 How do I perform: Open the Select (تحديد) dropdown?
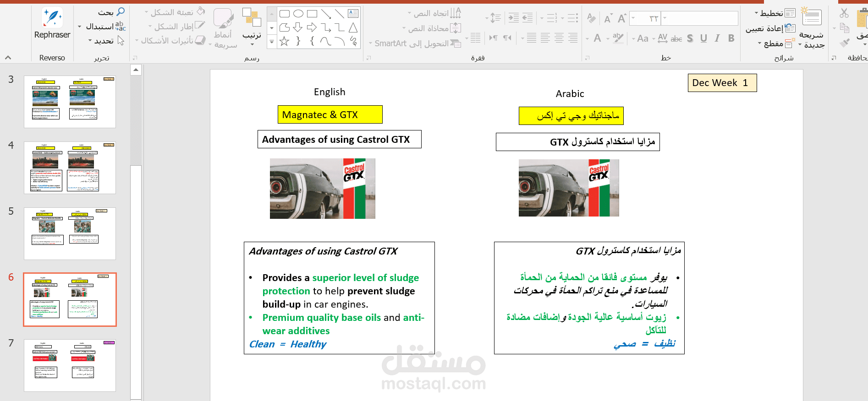click(107, 41)
